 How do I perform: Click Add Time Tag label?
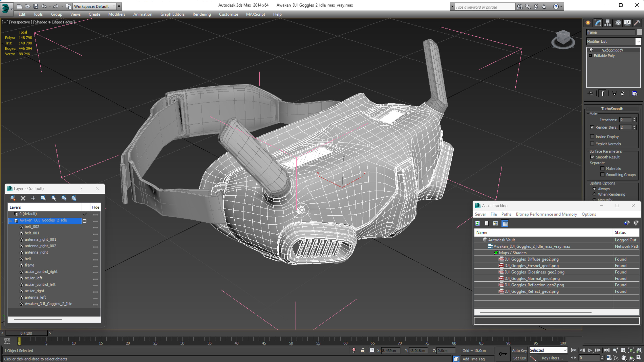pos(473,359)
